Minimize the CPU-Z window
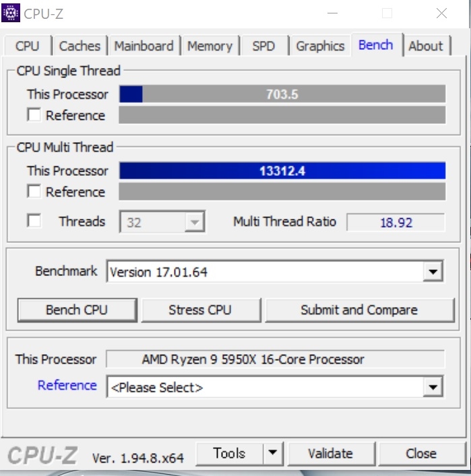The height and width of the screenshot is (476, 471). click(x=332, y=13)
